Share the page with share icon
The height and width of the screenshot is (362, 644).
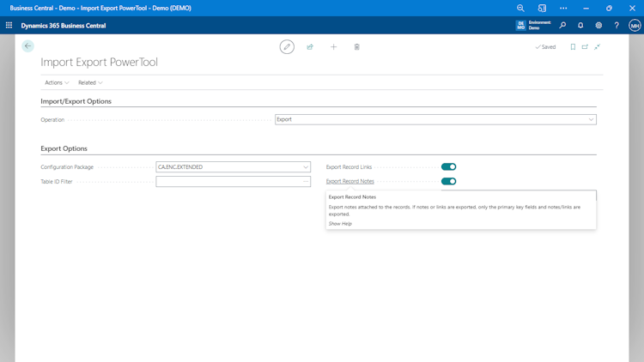click(310, 47)
